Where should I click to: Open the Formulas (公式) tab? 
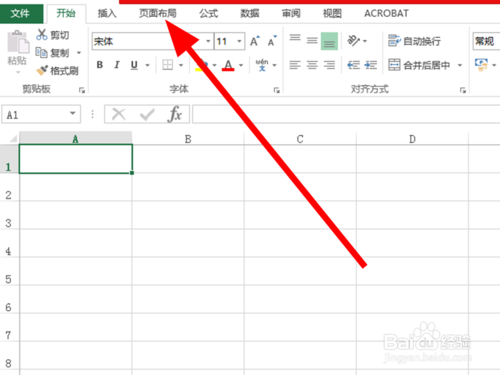tap(209, 13)
